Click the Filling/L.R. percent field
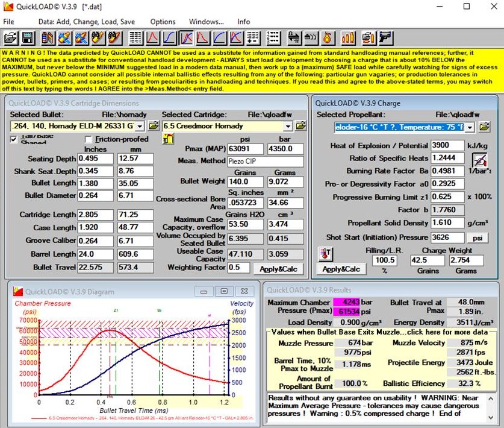Image resolution: width=504 pixels, height=428 pixels. pos(384,260)
